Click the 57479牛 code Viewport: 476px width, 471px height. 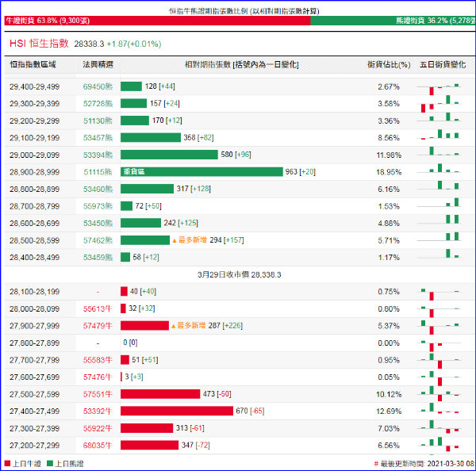pos(98,326)
